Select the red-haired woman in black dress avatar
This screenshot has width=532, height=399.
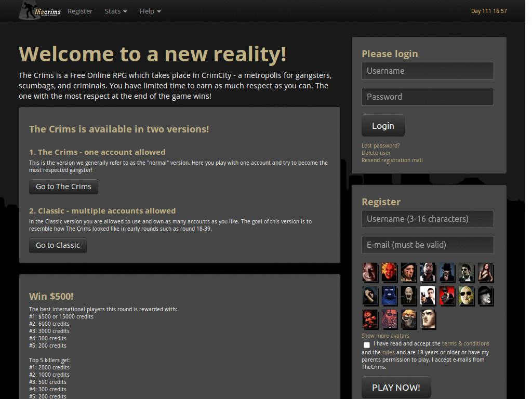pyautogui.click(x=486, y=272)
